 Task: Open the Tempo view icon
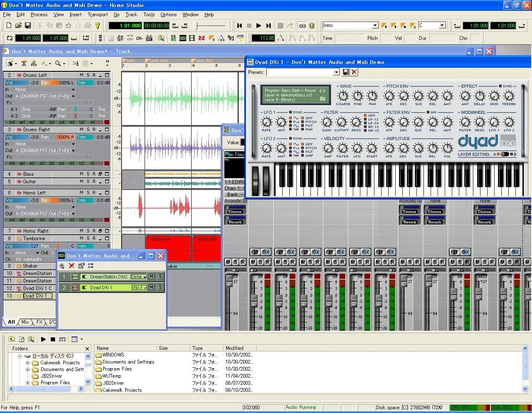pos(222,38)
